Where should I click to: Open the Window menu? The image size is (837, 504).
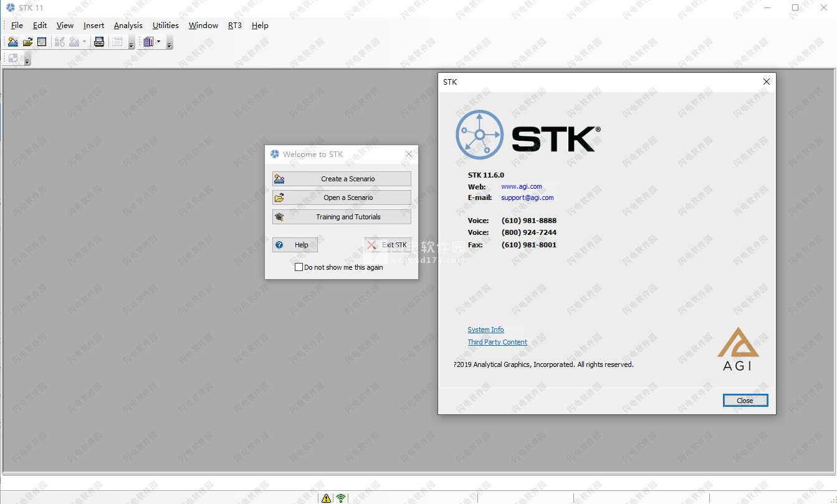(204, 26)
